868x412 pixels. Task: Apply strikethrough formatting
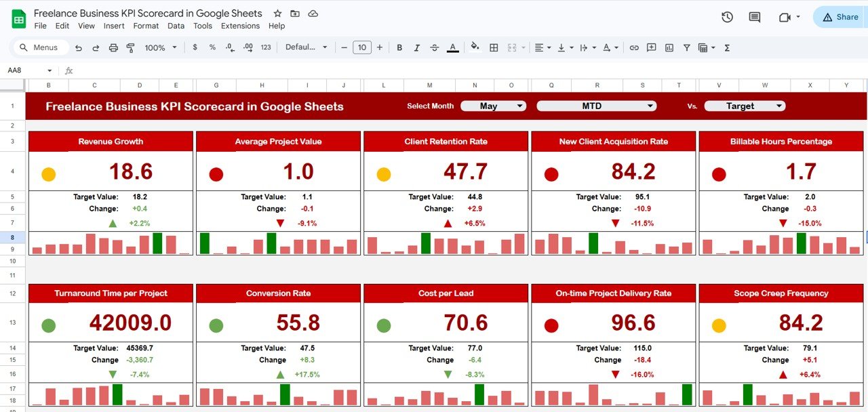pyautogui.click(x=434, y=47)
